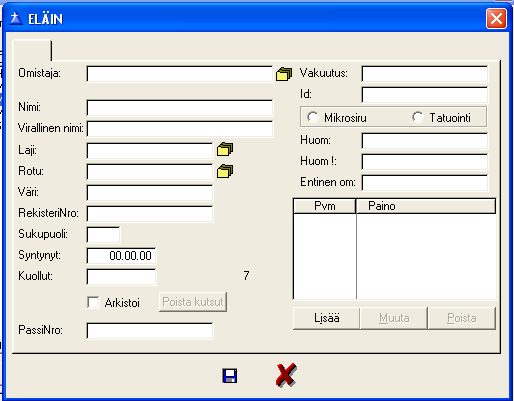Click the Muuta button
The width and height of the screenshot is (514, 401).
coord(394,318)
